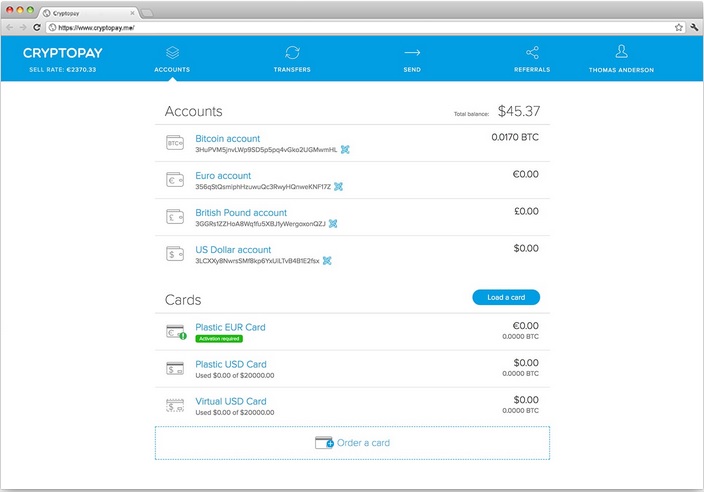Image resolution: width=704 pixels, height=492 pixels.
Task: Open the Referrals share icon
Action: click(x=532, y=53)
